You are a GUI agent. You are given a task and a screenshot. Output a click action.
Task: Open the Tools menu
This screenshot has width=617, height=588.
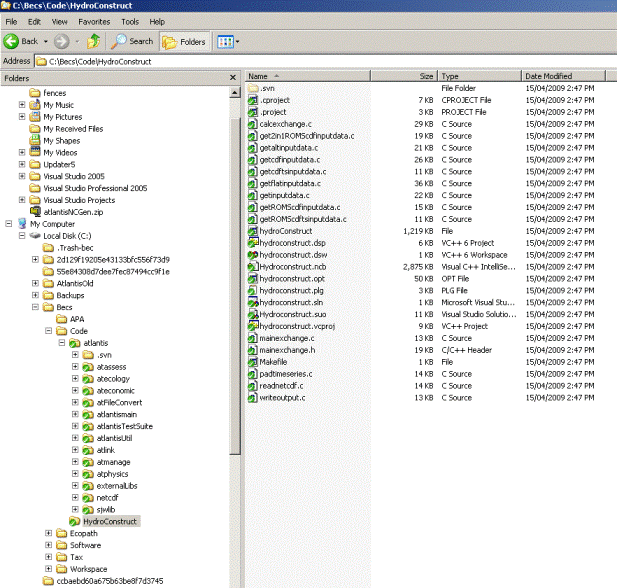[x=130, y=21]
